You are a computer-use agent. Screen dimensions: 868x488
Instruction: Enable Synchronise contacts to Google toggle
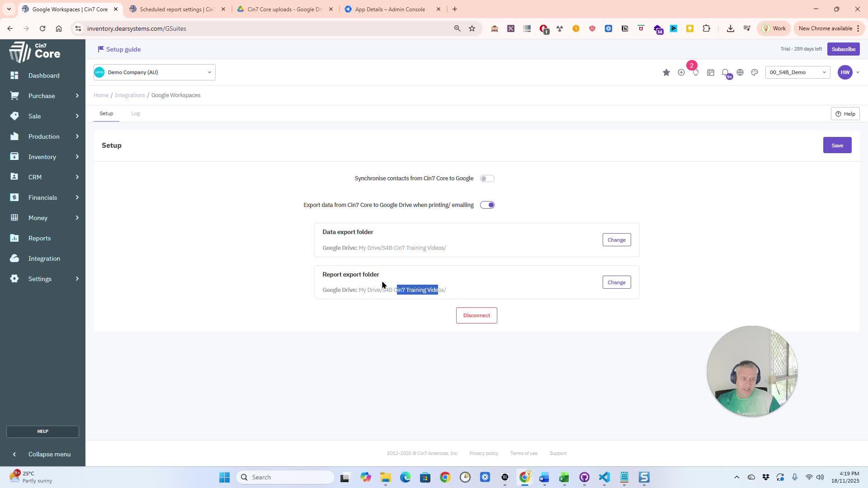point(487,178)
